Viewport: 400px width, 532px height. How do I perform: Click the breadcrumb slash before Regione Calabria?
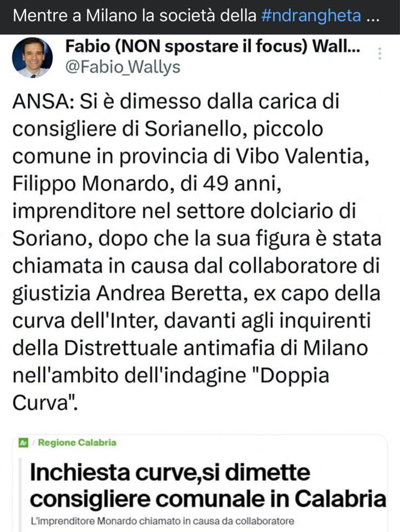(x=33, y=442)
